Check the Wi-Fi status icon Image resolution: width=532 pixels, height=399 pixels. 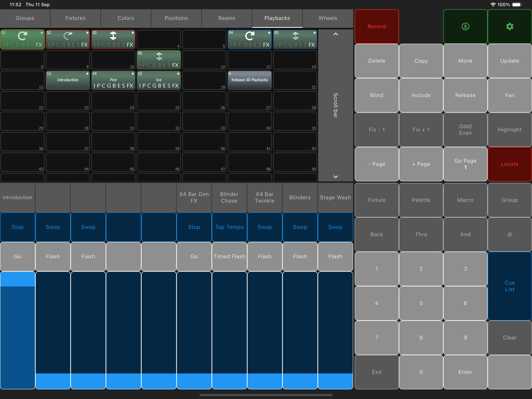(x=493, y=5)
